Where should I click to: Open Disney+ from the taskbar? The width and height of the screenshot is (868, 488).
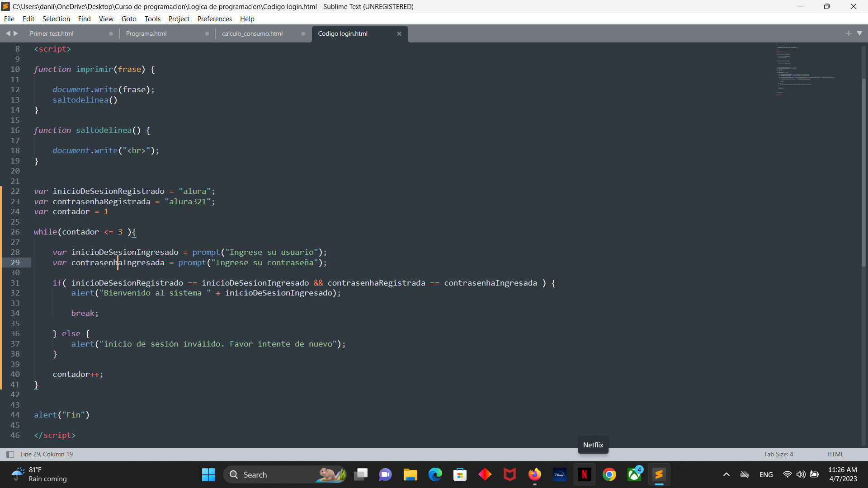pyautogui.click(x=560, y=474)
